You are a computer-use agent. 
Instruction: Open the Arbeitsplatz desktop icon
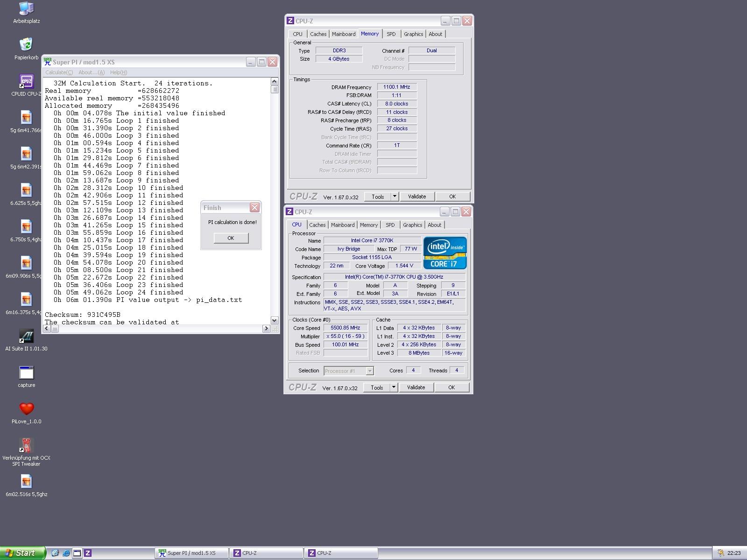click(26, 8)
